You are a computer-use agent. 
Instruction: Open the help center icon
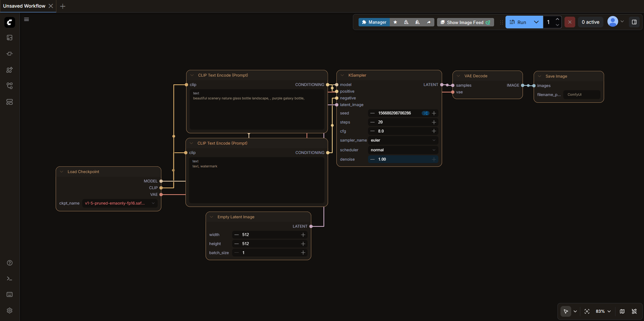coord(10,263)
